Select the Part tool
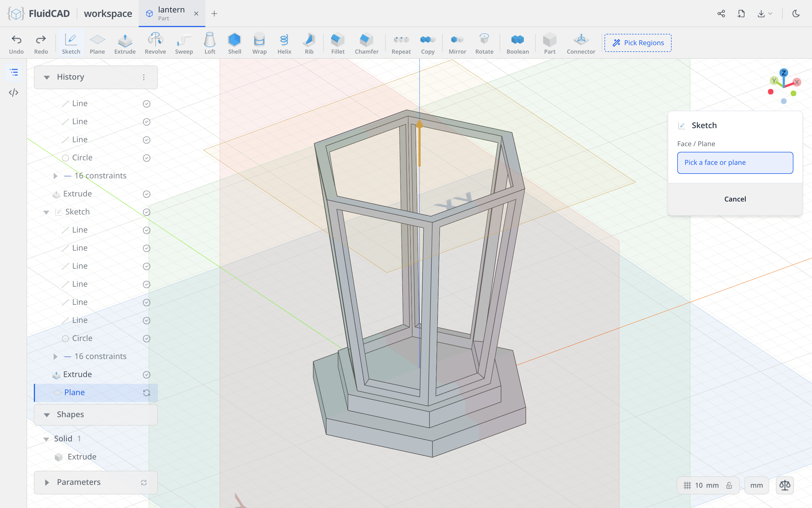 click(x=550, y=43)
